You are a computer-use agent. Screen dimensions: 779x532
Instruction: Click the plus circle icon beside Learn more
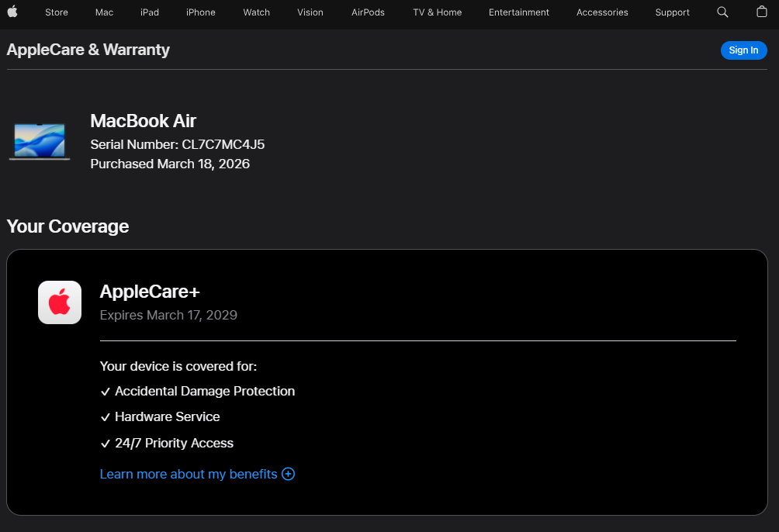click(x=288, y=474)
